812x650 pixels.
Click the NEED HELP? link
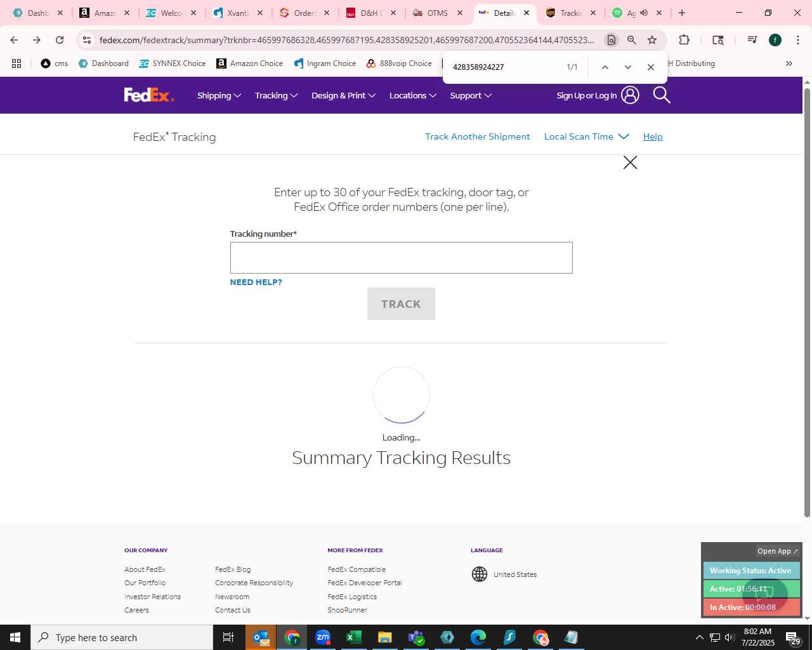pyautogui.click(x=256, y=282)
